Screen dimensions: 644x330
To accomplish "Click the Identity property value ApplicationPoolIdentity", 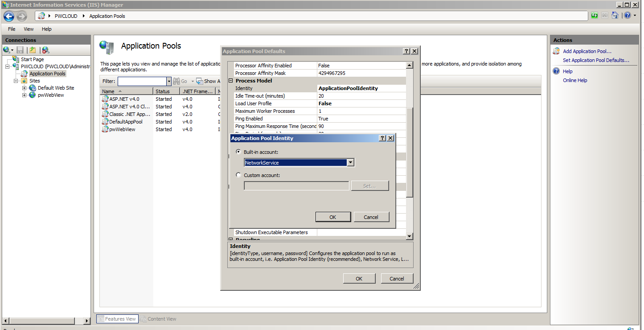I will [x=348, y=88].
